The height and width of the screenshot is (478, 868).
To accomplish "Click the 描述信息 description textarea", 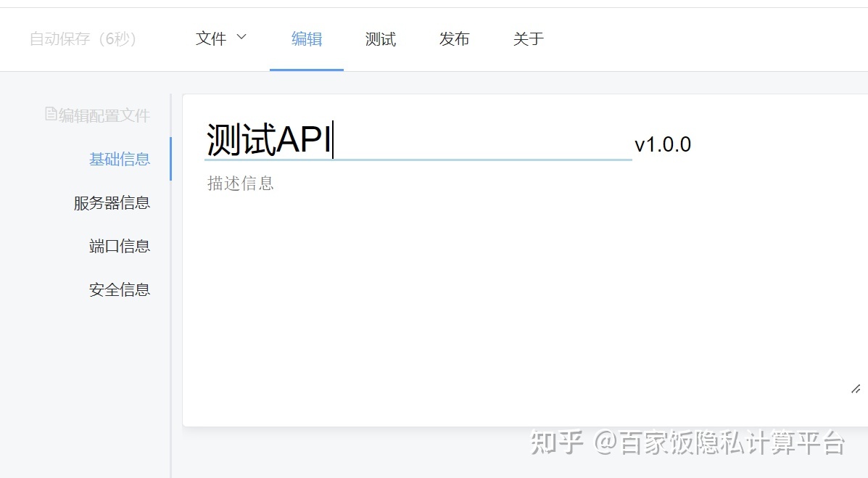I will click(x=534, y=285).
